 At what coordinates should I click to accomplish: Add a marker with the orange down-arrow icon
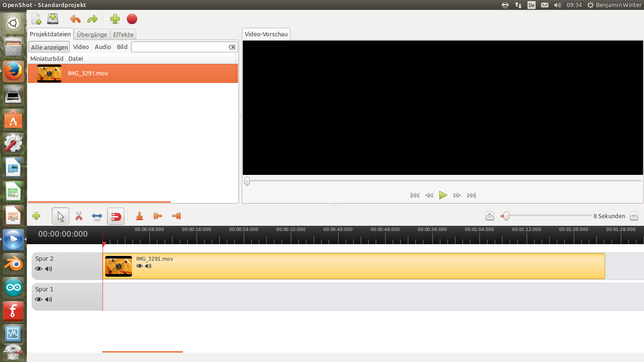point(139,216)
